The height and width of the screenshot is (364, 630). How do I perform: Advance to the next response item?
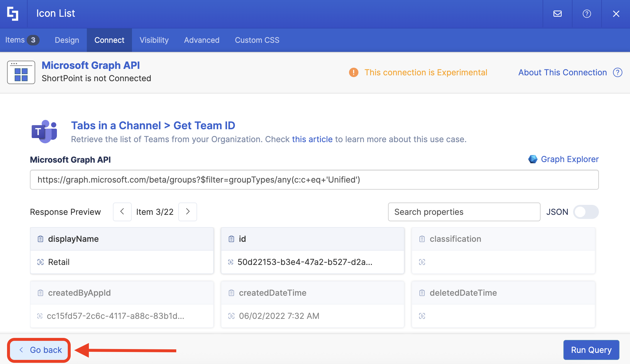pos(188,212)
